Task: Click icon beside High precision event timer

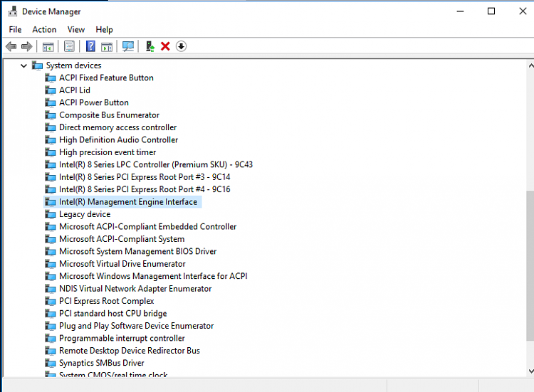Action: [51, 152]
